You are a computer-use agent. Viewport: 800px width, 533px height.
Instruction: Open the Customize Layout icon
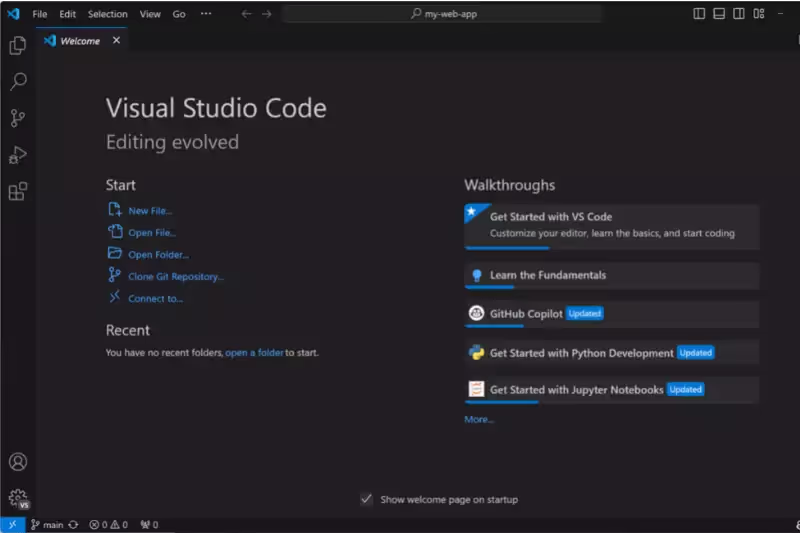tap(759, 14)
